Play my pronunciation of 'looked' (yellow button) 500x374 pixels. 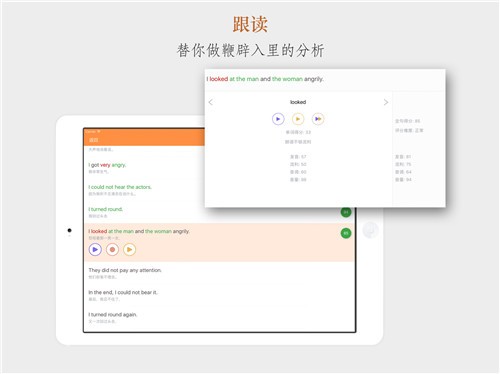tap(298, 119)
